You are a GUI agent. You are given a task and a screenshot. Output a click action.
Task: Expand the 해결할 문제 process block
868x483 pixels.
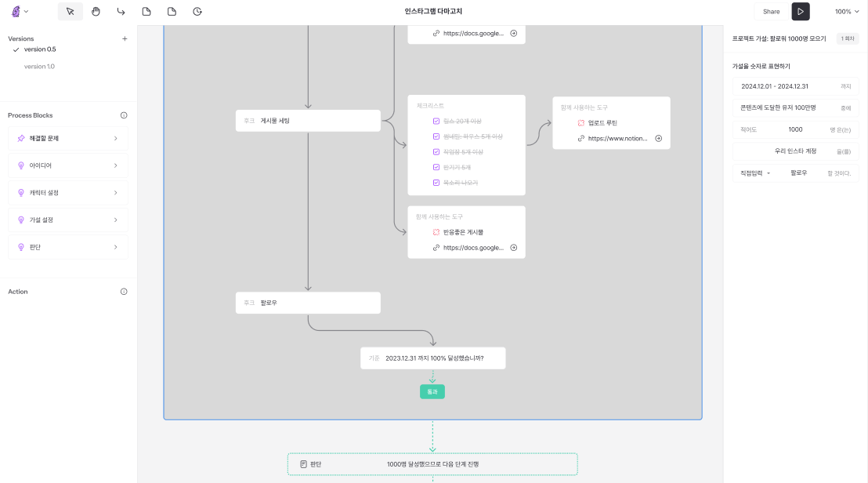click(x=67, y=139)
